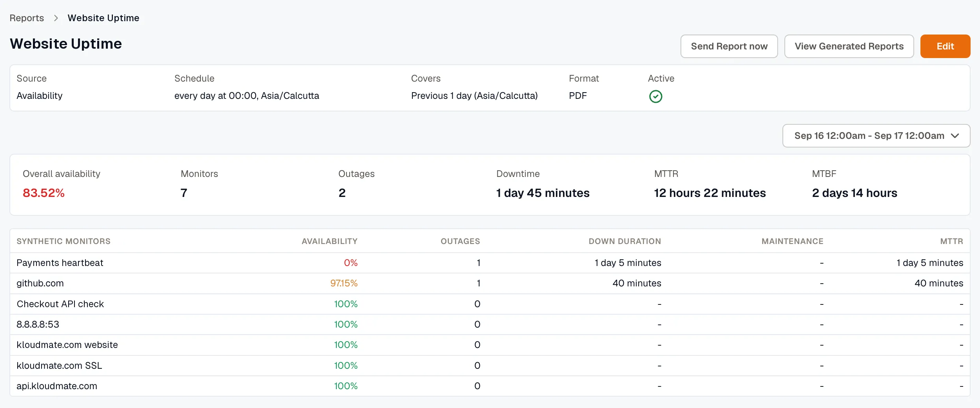Image resolution: width=980 pixels, height=408 pixels.
Task: Select the Website Uptime breadcrumb item
Action: click(x=103, y=18)
